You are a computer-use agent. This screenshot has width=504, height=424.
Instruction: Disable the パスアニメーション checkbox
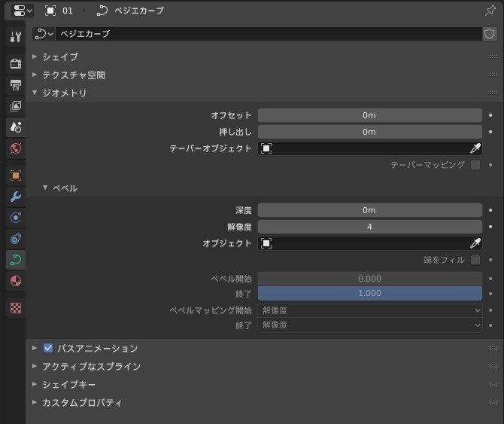click(48, 348)
